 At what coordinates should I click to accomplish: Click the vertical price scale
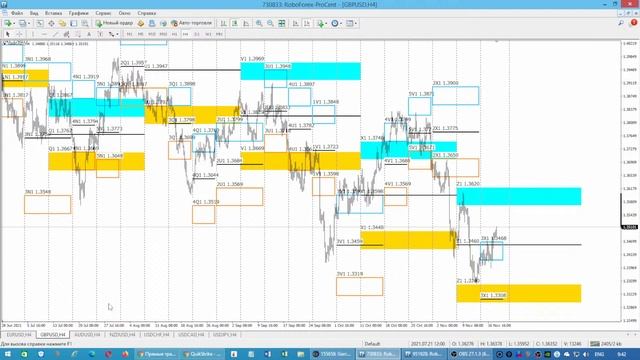(630, 182)
